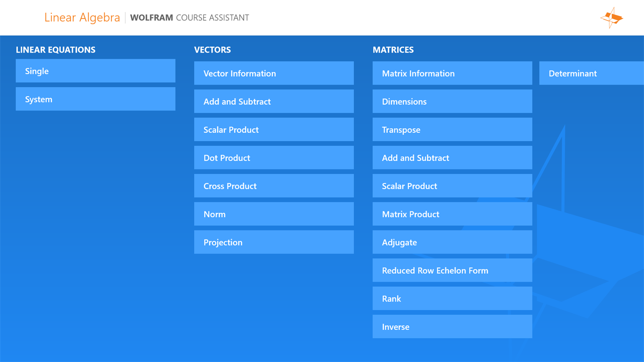
Task: Click the Wolfram Course Assistant title text
Action: pos(190,18)
